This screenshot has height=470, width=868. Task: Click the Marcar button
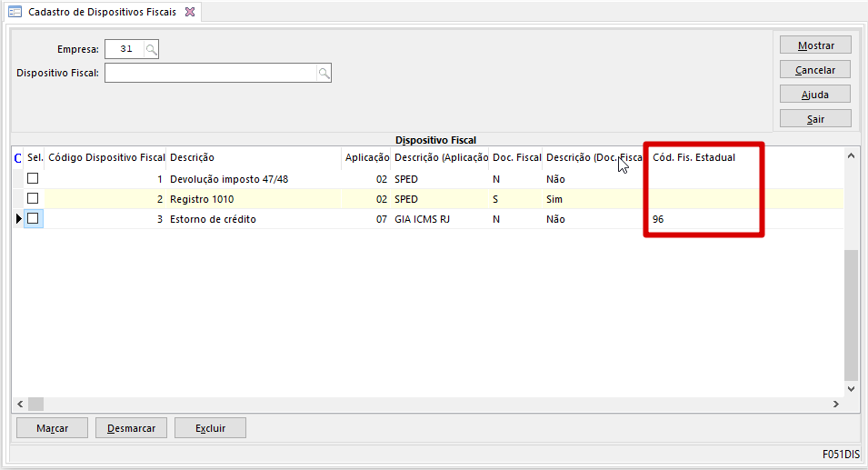coord(52,428)
